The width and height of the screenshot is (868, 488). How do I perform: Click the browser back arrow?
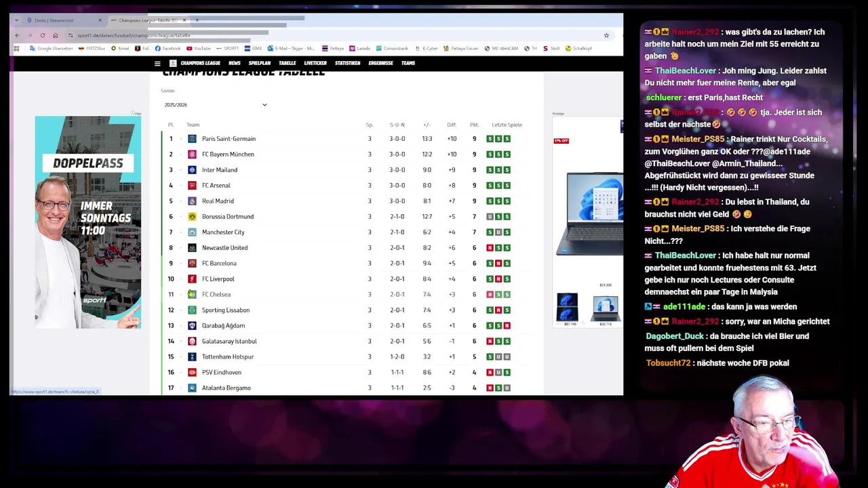[17, 35]
